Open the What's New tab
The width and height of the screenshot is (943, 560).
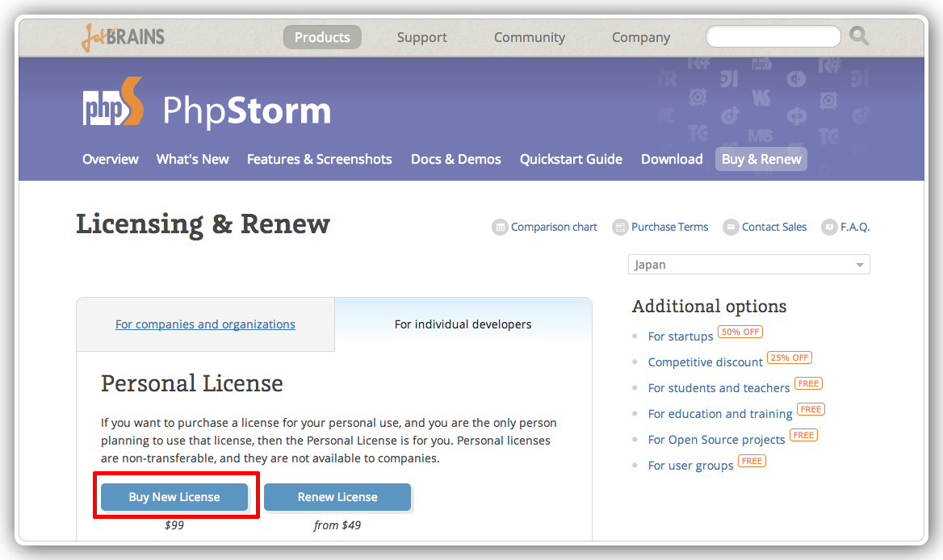tap(192, 159)
